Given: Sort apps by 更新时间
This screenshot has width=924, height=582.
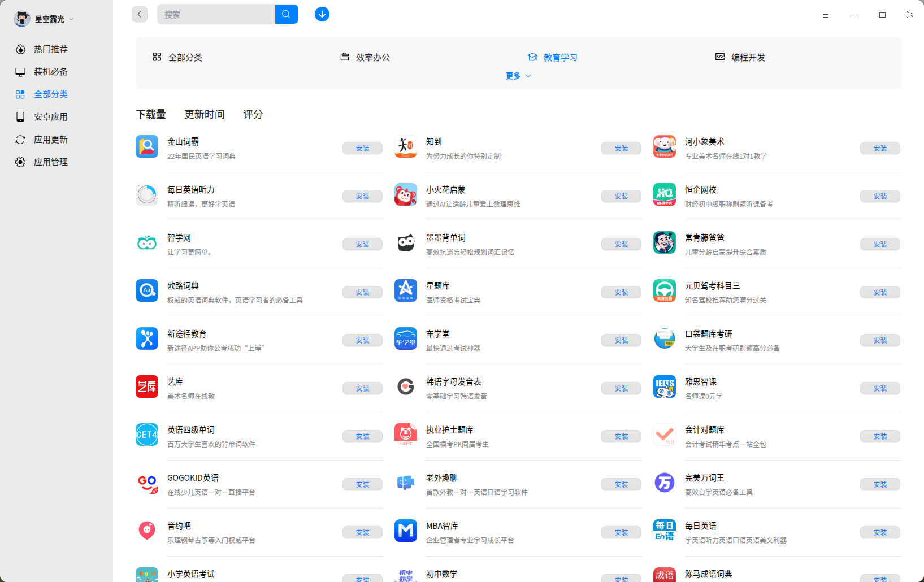Looking at the screenshot, I should click(205, 114).
